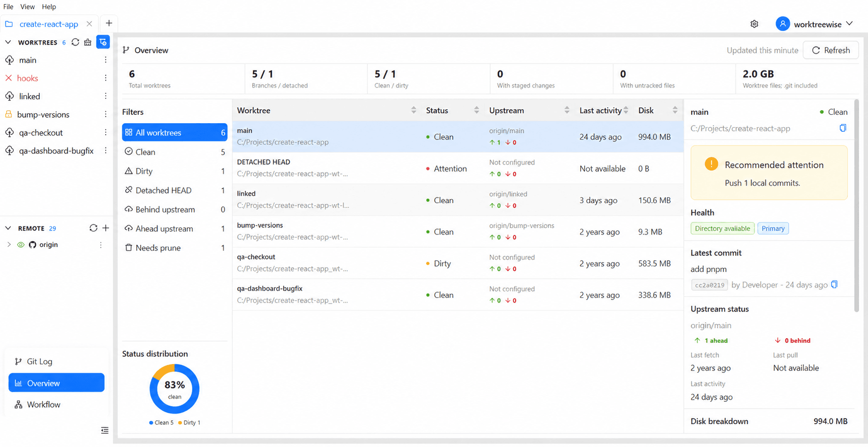Switch to the Workflow view
Image resolution: width=868 pixels, height=447 pixels.
56,405
